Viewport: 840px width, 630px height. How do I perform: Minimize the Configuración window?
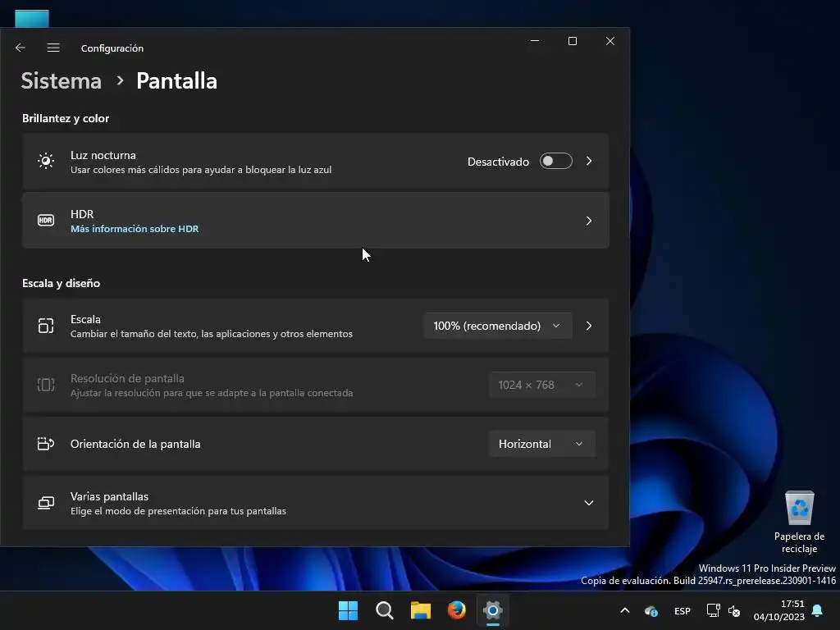[x=535, y=41]
